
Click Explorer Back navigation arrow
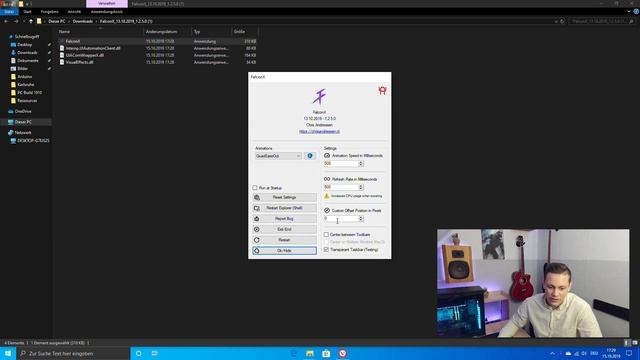6,21
